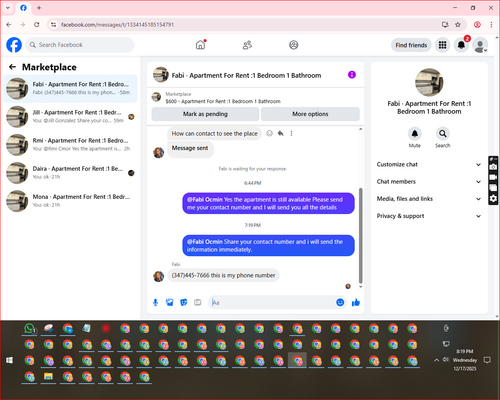
Task: Open Chrome three-dot menu
Action: pyautogui.click(x=491, y=25)
